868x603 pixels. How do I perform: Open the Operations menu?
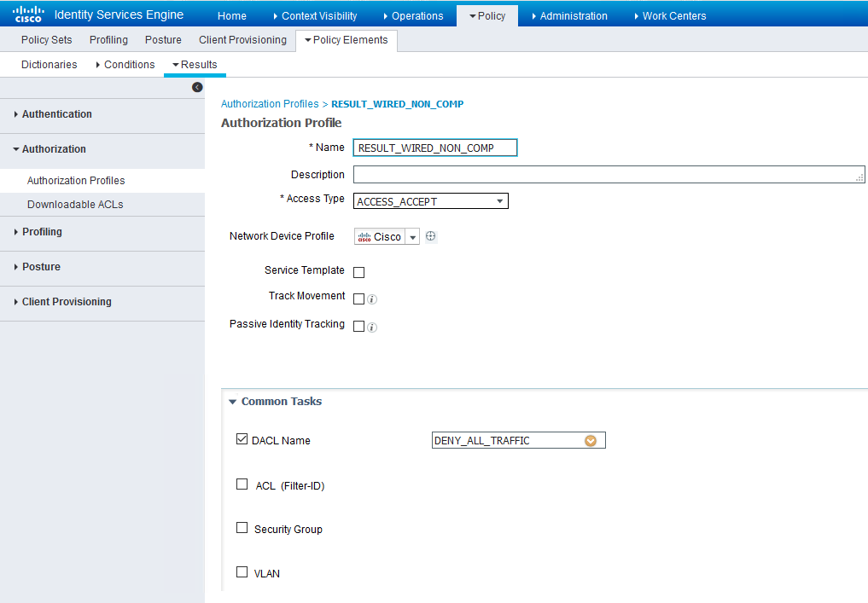coord(414,16)
